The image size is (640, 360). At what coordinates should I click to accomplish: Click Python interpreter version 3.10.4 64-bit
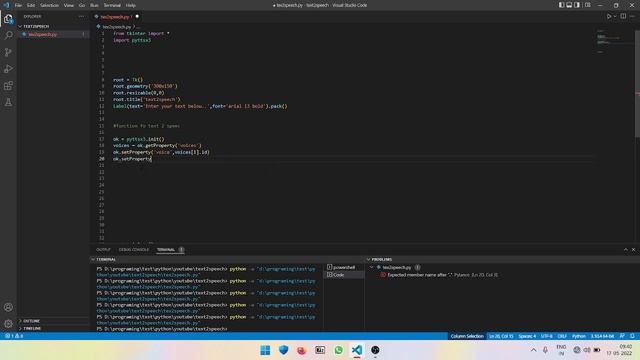pos(602,336)
